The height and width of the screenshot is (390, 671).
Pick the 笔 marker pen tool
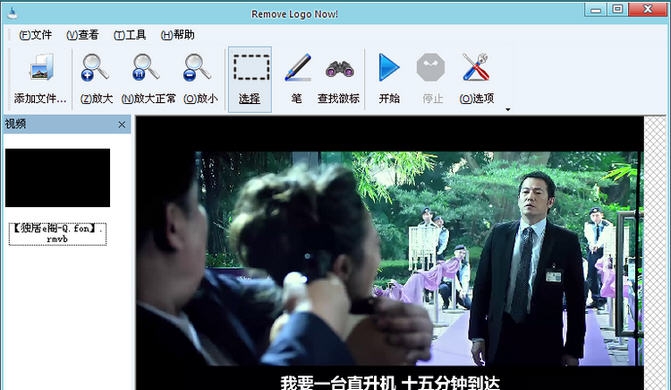click(298, 67)
